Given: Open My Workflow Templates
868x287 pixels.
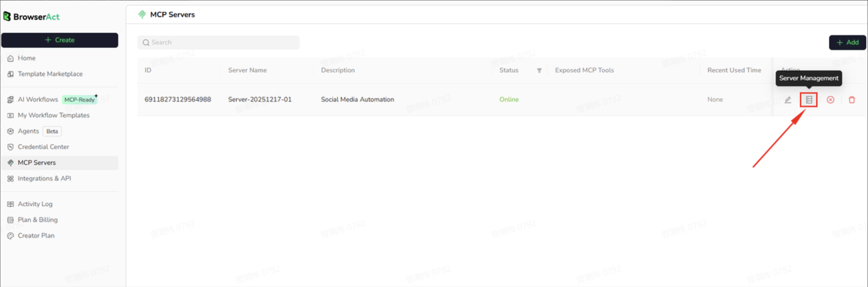Looking at the screenshot, I should pos(53,115).
